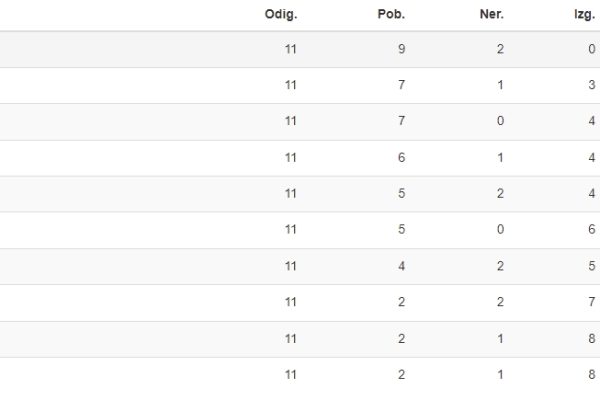This screenshot has height=400, width=600.
Task: Click Ner. value 0 in sixth row
Action: [x=500, y=229]
